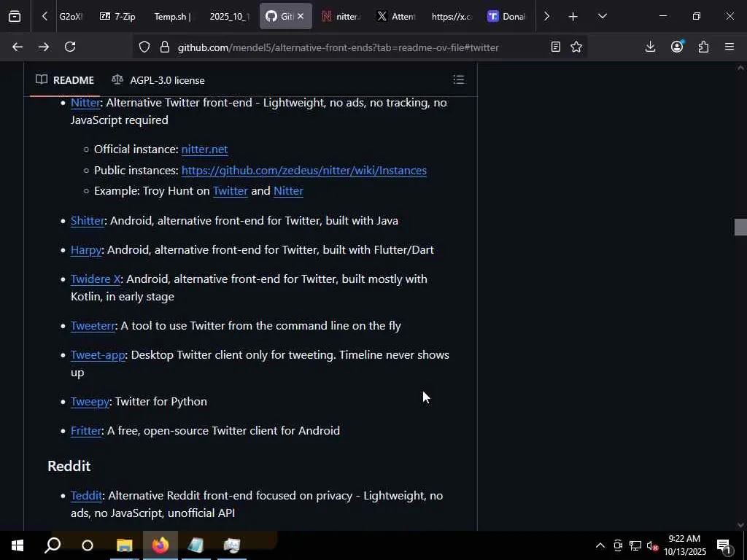Open the muted volume tray icon
The image size is (747, 560).
652,545
